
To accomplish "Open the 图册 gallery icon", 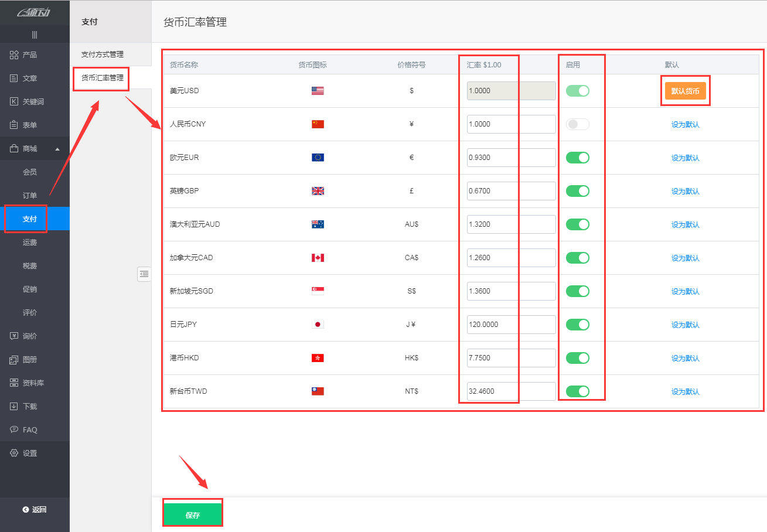I will click(13, 359).
